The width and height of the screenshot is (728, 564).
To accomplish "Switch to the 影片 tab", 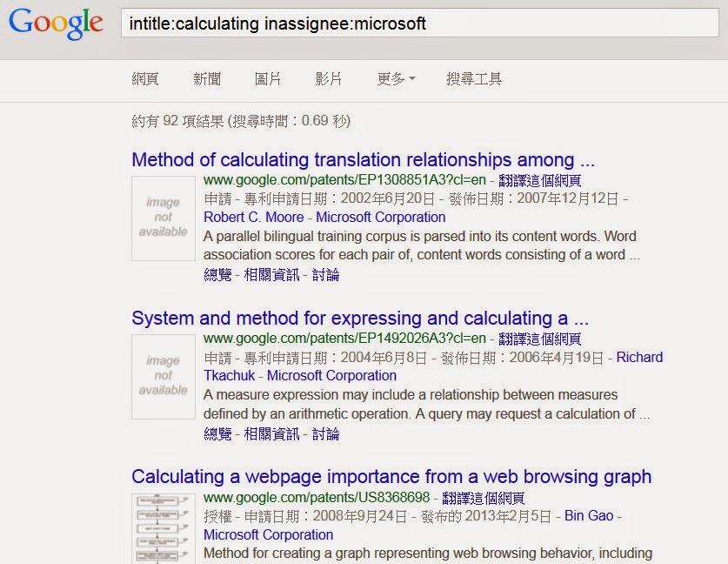I will [x=329, y=79].
